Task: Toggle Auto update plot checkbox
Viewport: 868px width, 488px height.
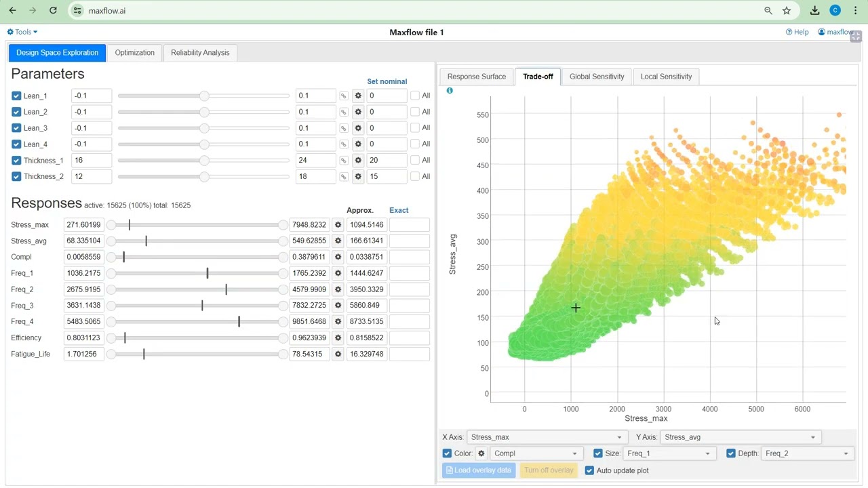Action: (589, 470)
